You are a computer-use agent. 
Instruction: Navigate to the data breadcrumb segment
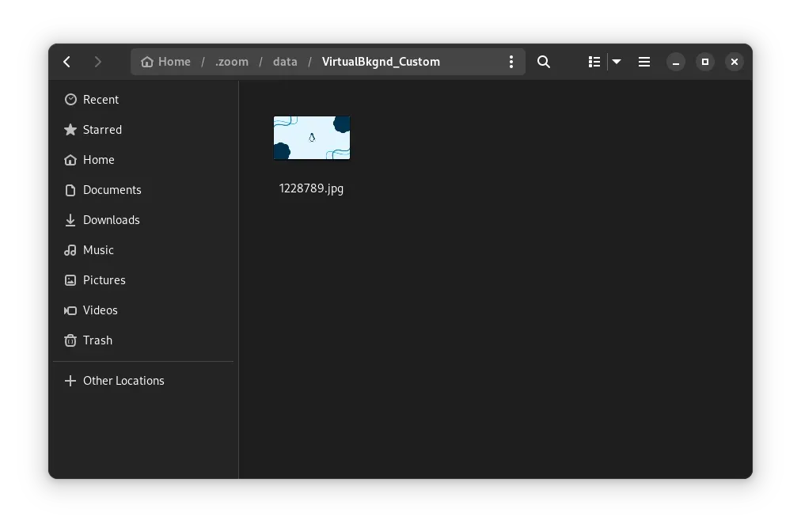coord(285,61)
